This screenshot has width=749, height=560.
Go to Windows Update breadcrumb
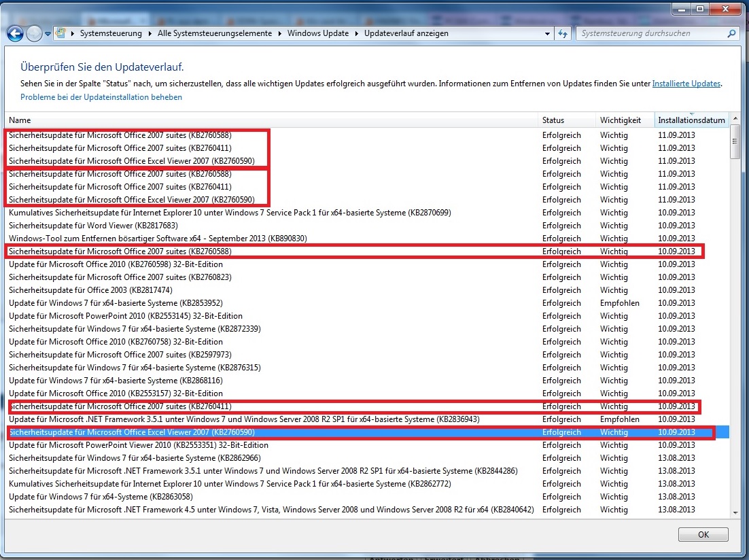tap(317, 33)
